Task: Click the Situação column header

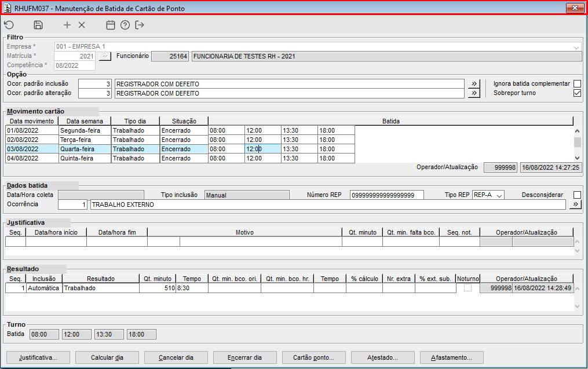Action: tap(184, 121)
